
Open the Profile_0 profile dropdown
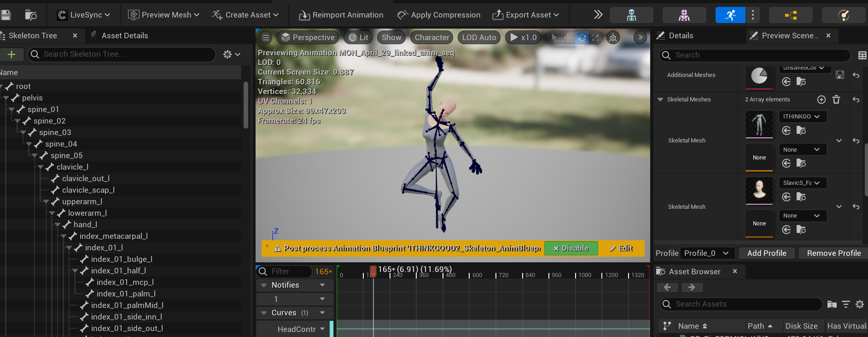707,253
